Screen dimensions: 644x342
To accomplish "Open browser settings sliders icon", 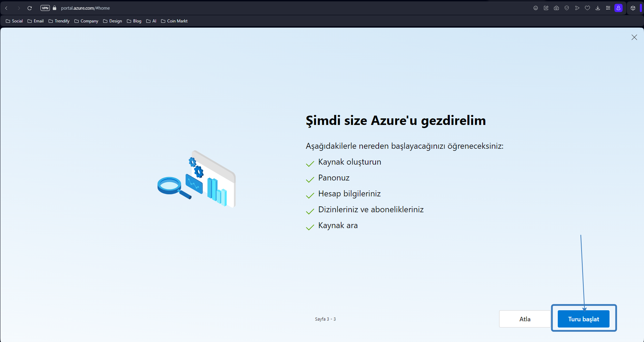I will (608, 8).
